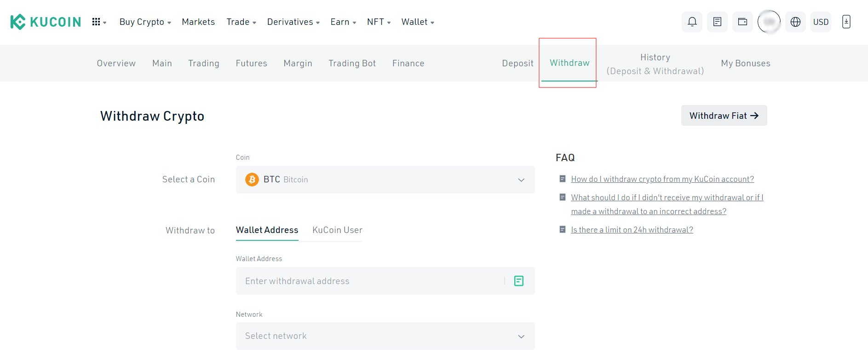Open the 24h withdrawal limit FAQ link
The width and height of the screenshot is (868, 361).
click(632, 230)
